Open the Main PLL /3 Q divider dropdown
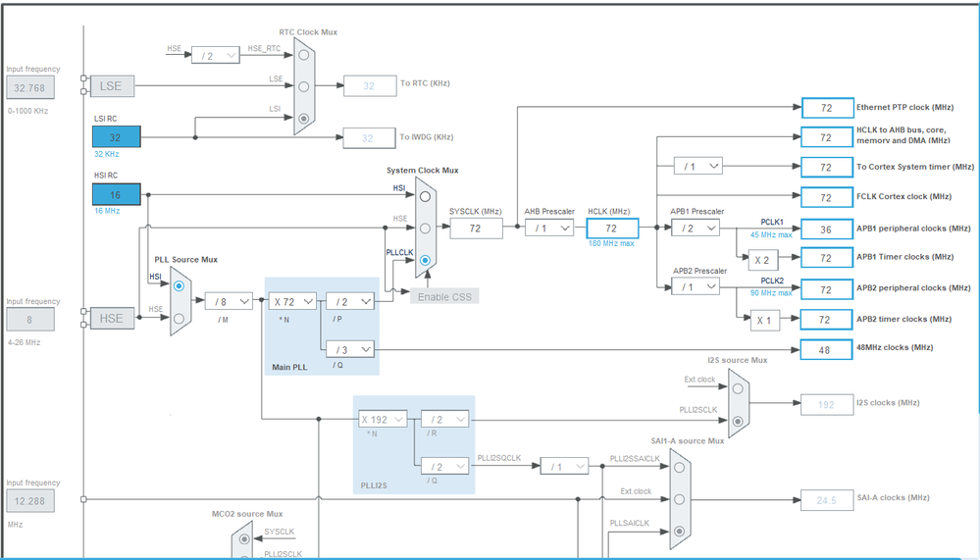This screenshot has height=560, width=980. [350, 349]
